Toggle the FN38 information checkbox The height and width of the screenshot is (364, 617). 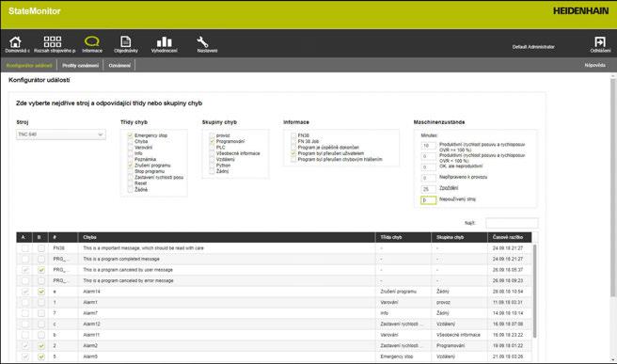(293, 135)
